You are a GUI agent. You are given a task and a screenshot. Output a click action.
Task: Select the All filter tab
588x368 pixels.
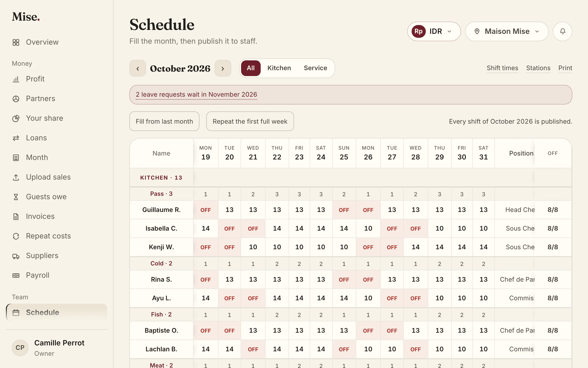pyautogui.click(x=251, y=68)
